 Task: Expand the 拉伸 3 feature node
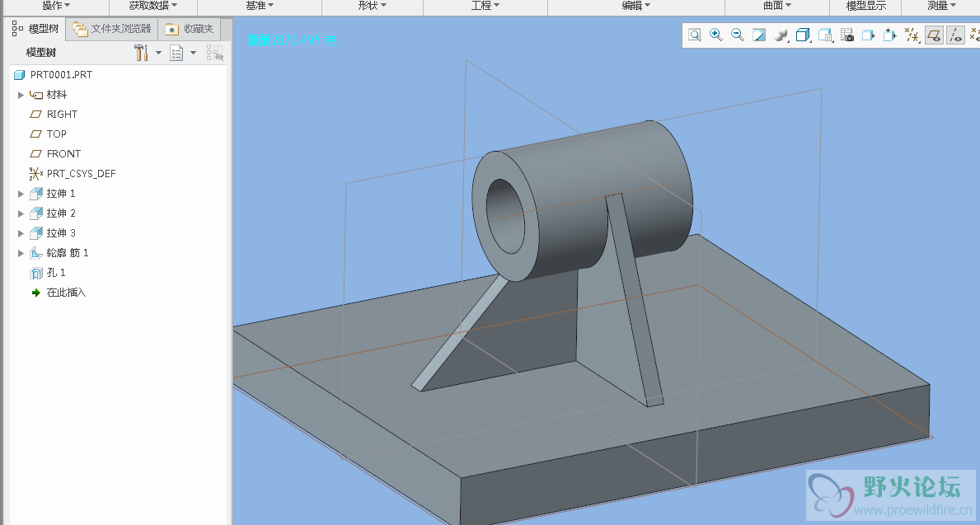click(x=21, y=233)
